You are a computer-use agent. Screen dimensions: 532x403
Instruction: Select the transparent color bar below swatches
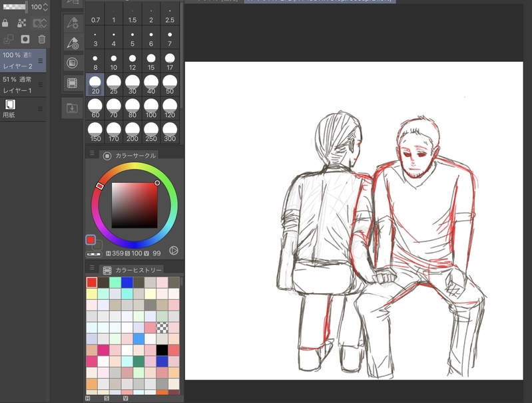(94, 253)
